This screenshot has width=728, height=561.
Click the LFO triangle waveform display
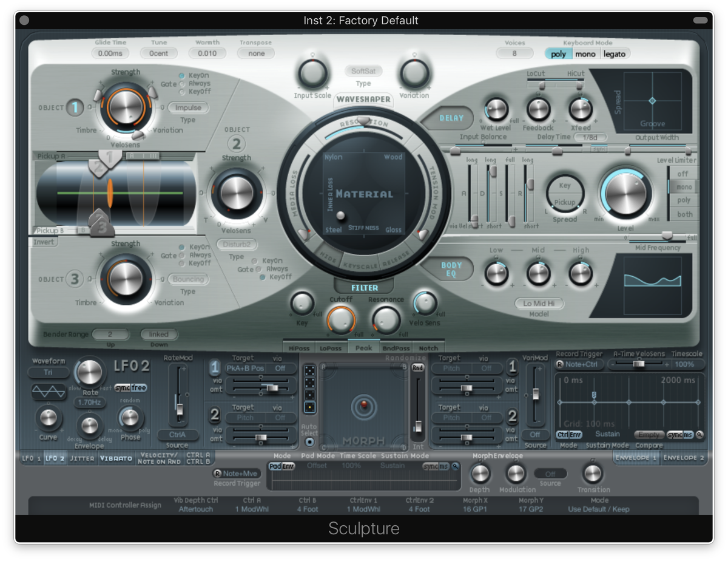coord(49,392)
